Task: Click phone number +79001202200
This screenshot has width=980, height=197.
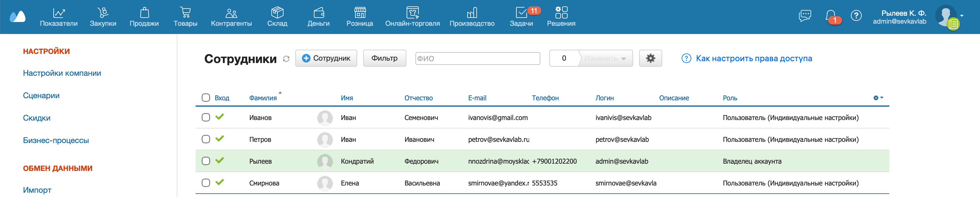Action: tap(554, 161)
